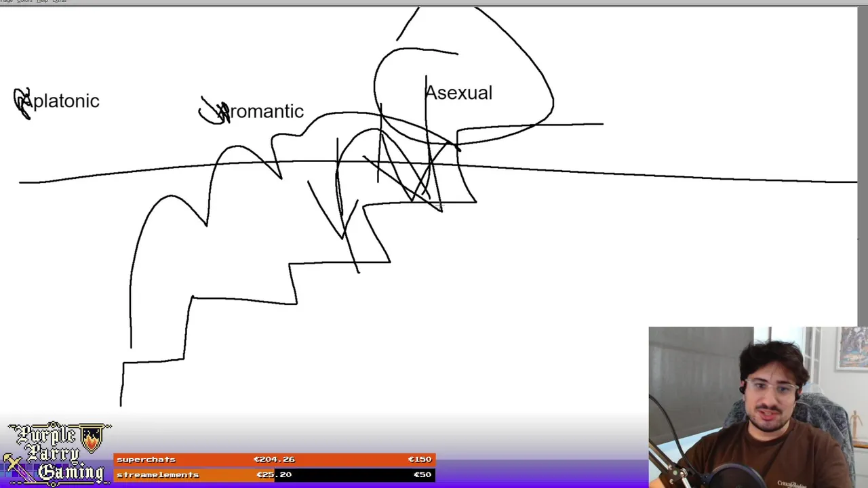Click the €25.20 streamelements amount
The width and height of the screenshot is (868, 488).
coord(274,475)
